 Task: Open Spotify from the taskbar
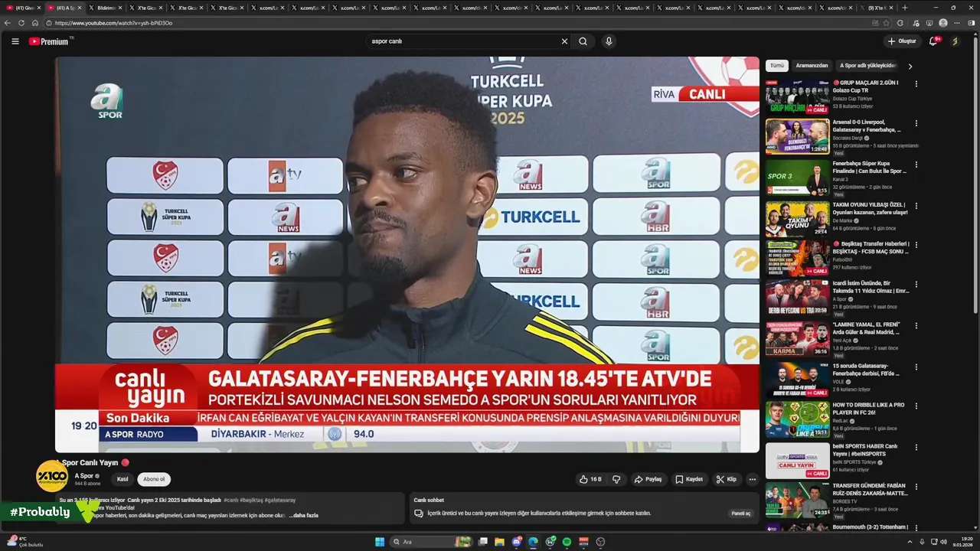[567, 542]
